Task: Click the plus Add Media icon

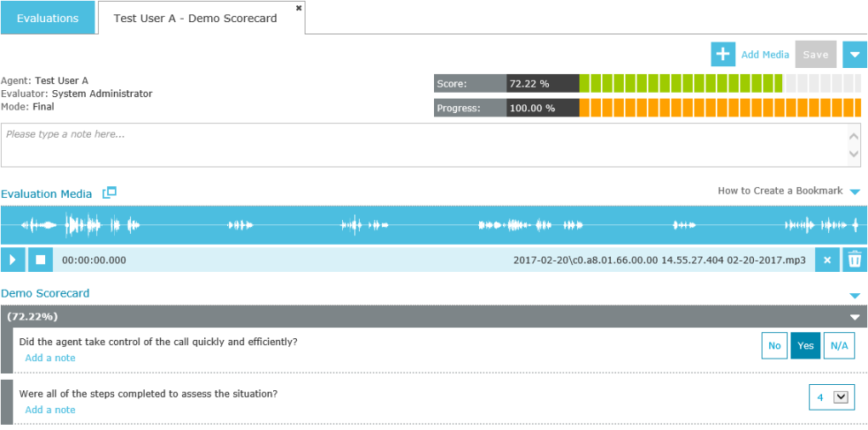Action: click(723, 55)
